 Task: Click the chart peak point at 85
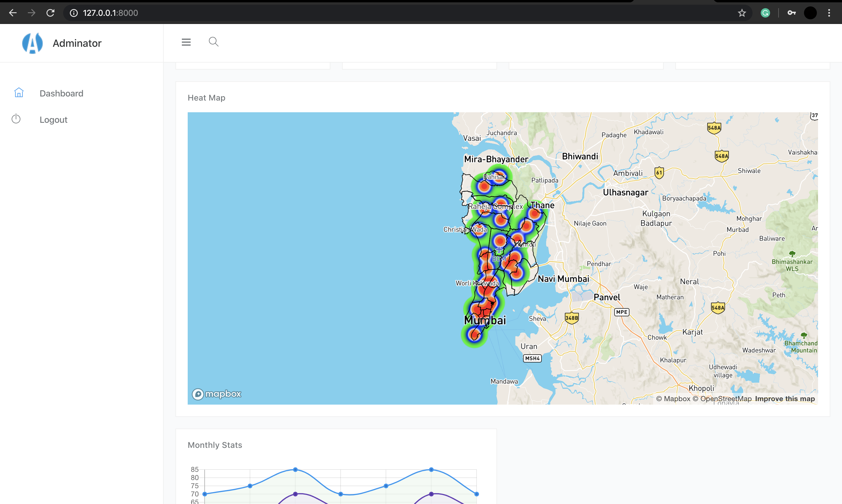click(295, 470)
